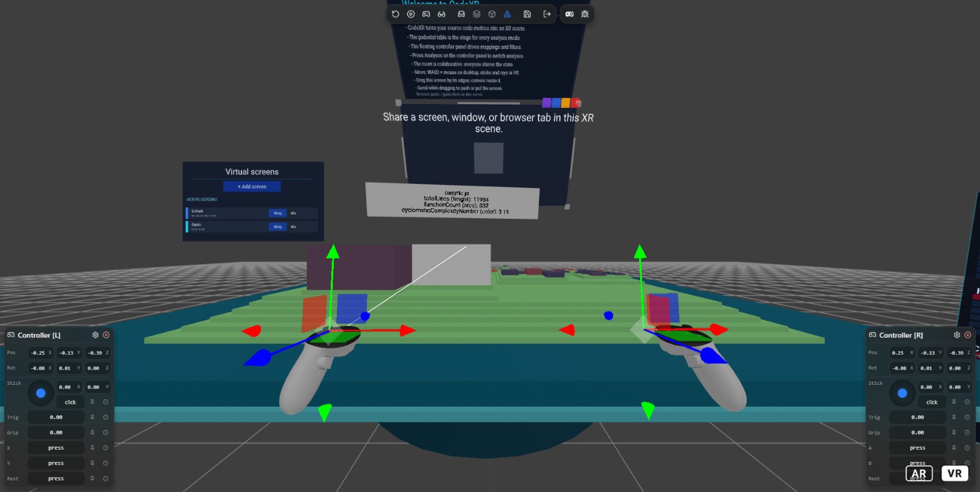Open Controller [R] settings gear
The width and height of the screenshot is (980, 492).
point(957,335)
